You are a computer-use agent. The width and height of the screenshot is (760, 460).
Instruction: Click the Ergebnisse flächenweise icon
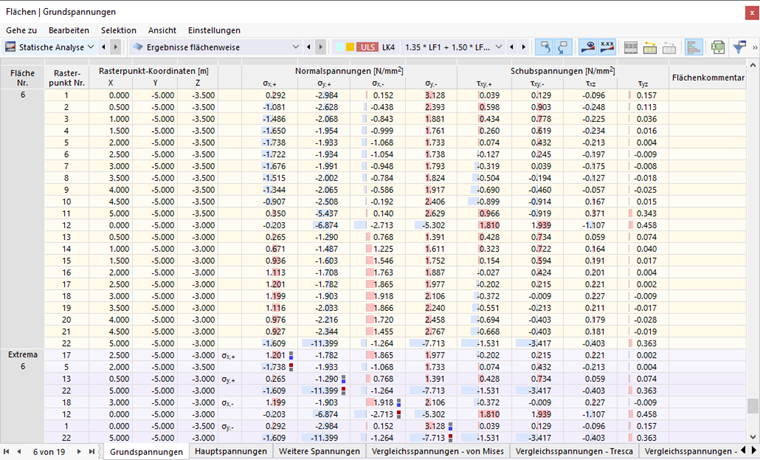point(136,47)
